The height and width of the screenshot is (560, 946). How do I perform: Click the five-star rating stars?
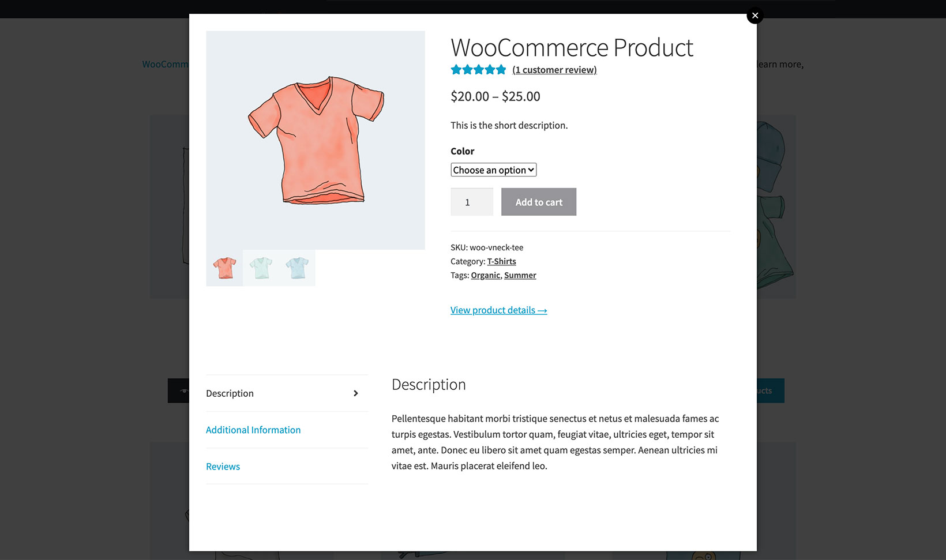pos(478,69)
